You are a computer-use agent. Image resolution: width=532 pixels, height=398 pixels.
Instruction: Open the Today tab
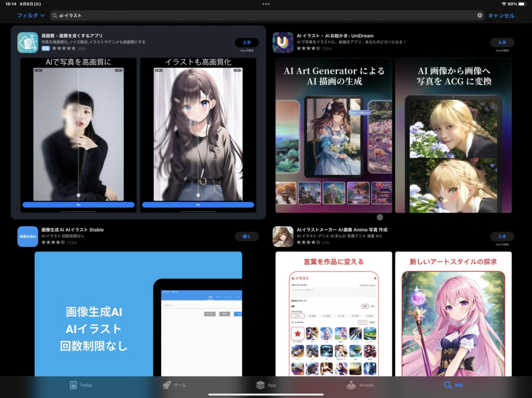pyautogui.click(x=81, y=385)
